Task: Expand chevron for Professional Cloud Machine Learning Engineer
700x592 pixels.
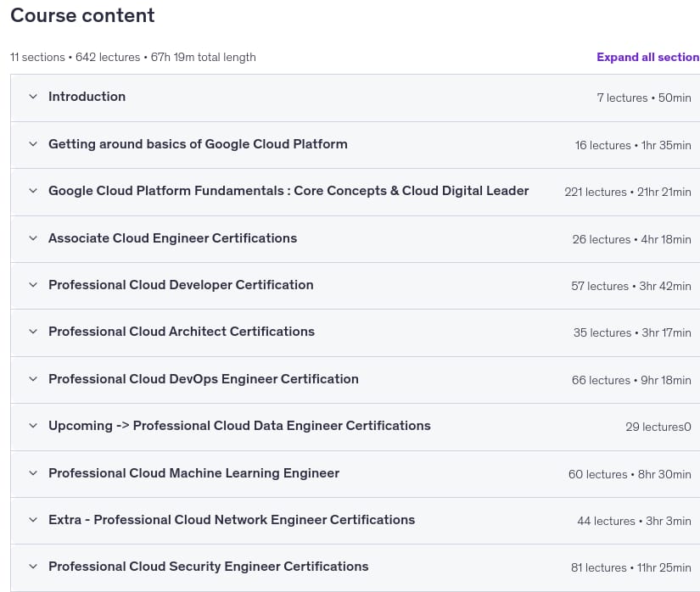Action: pyautogui.click(x=33, y=473)
